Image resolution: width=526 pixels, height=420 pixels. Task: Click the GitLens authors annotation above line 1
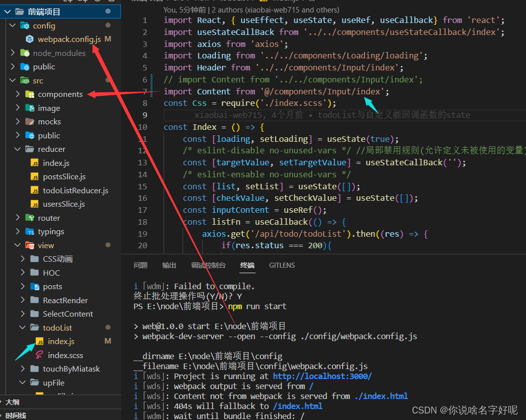point(251,10)
